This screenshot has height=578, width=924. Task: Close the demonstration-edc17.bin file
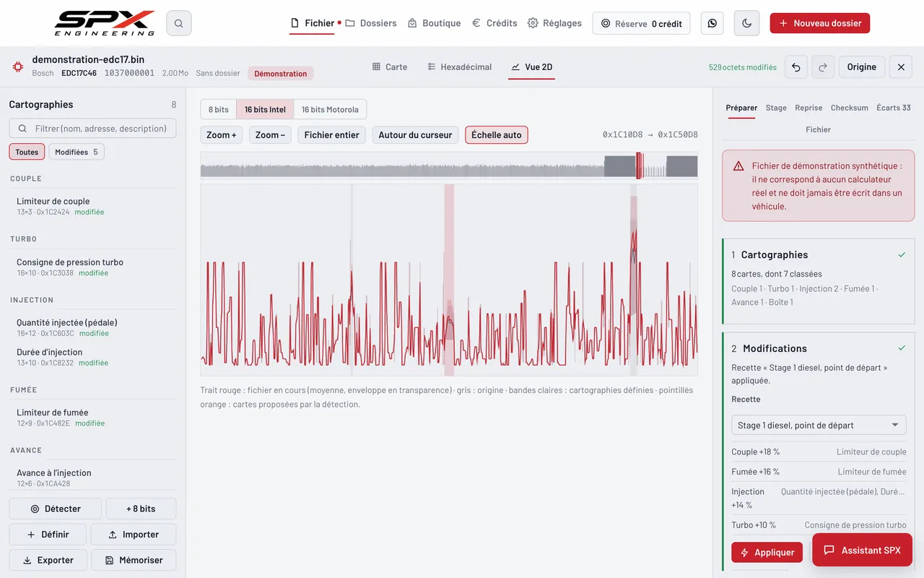tap(901, 67)
